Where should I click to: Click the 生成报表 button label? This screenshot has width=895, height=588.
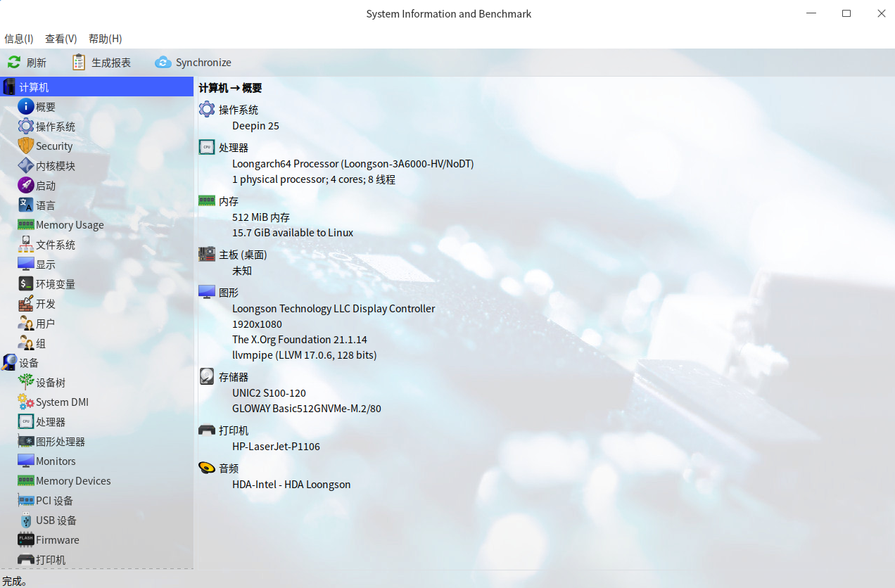111,63
